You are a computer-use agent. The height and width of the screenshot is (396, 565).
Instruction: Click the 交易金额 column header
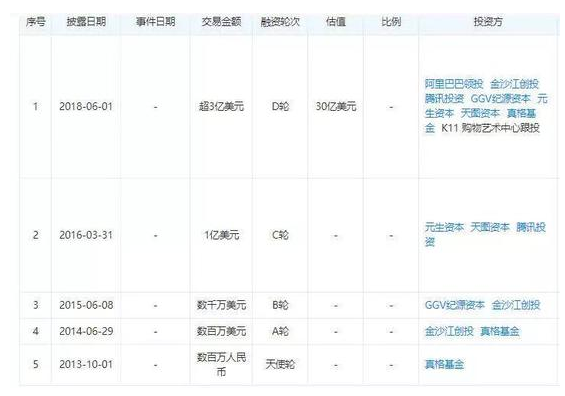point(221,22)
